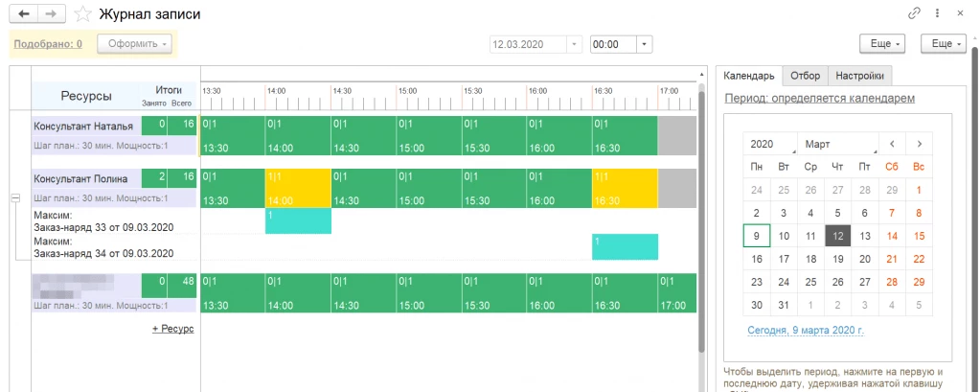Go to previous month in calendar

(x=892, y=144)
